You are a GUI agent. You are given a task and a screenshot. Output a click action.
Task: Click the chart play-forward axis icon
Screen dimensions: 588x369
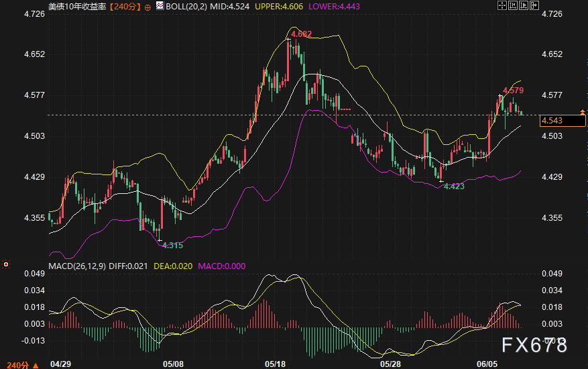pos(524,5)
